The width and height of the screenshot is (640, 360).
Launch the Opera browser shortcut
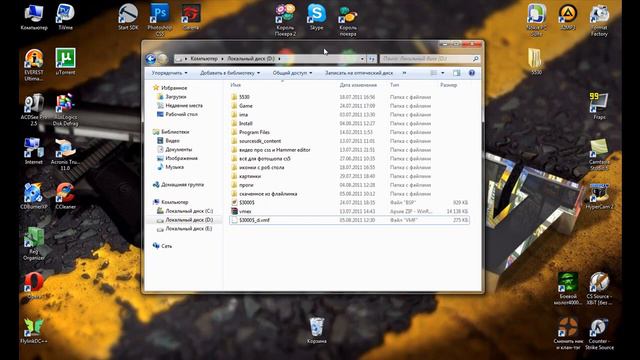33,286
